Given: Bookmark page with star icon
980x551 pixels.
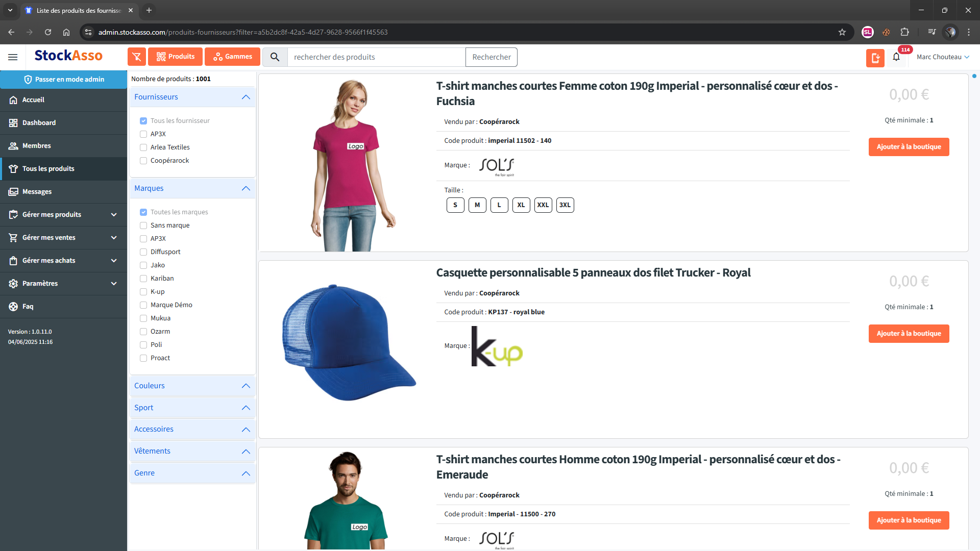Looking at the screenshot, I should pos(842,32).
